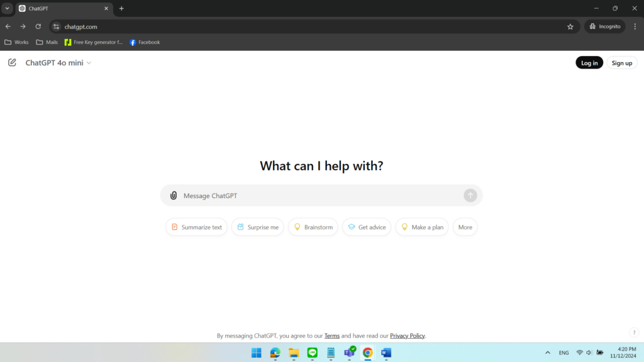The image size is (644, 362).
Task: Expand the browser tab search chevron
Action: click(6, 8)
